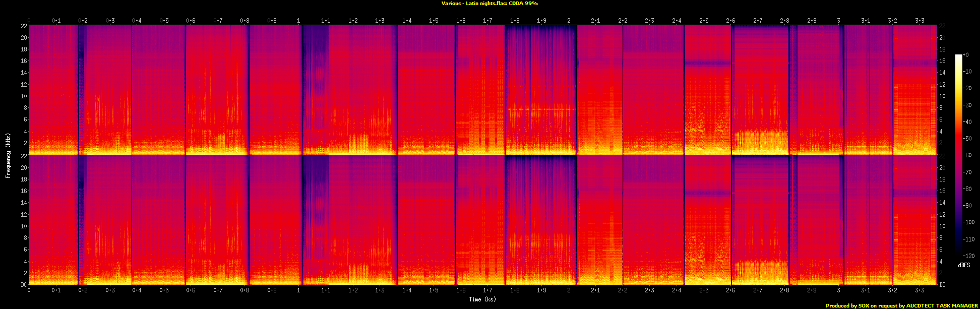This screenshot has height=309, width=980.
Task: Click the 22 kHz label at upper channel's top left
Action: click(x=24, y=26)
